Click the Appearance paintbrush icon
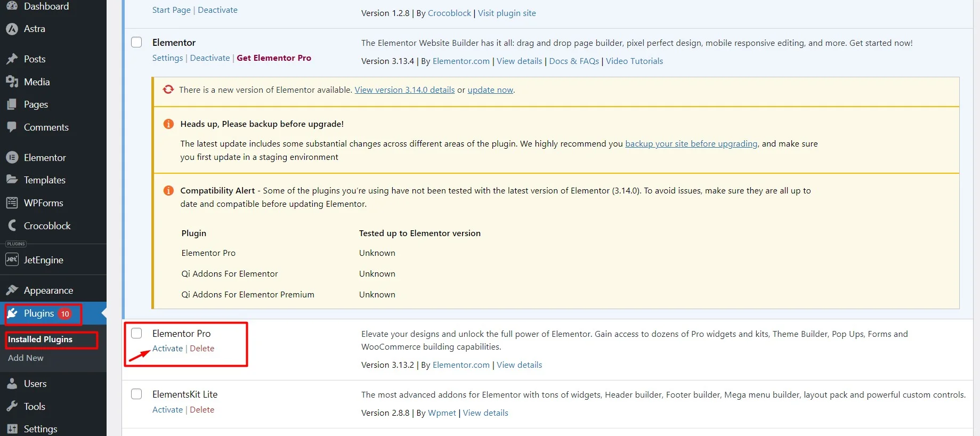The height and width of the screenshot is (436, 980). (x=12, y=290)
